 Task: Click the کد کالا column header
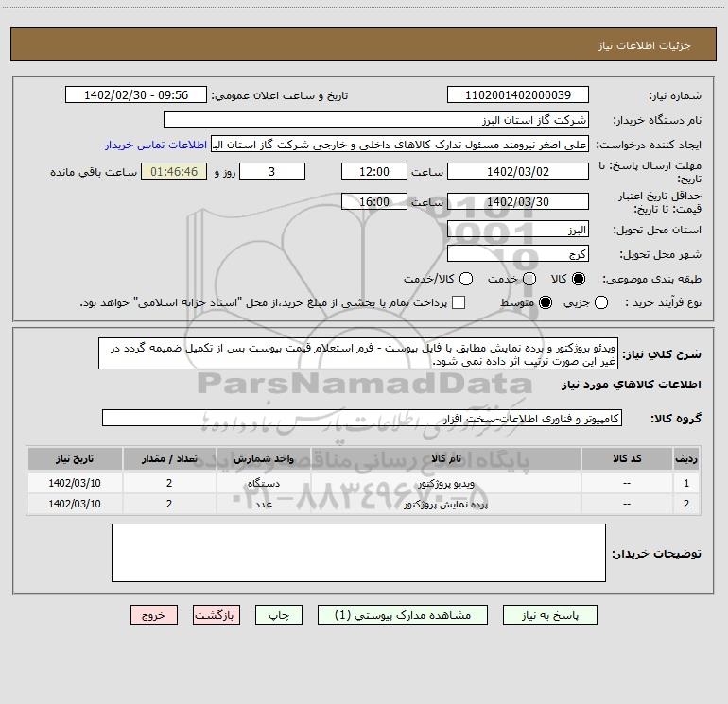627,459
